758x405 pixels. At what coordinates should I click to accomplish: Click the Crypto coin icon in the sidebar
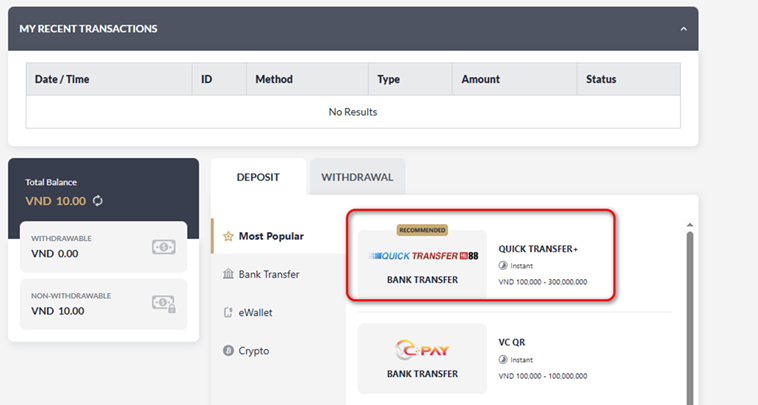[228, 351]
